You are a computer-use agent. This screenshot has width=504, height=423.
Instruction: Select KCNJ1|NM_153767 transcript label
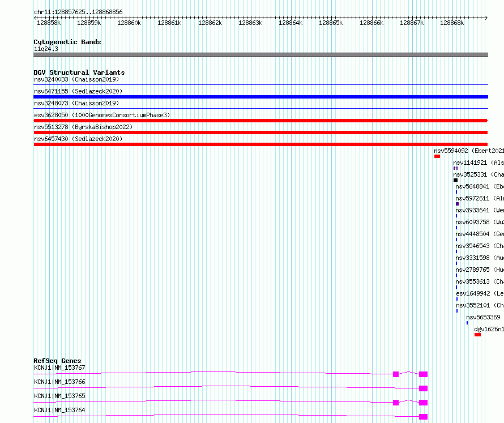pyautogui.click(x=60, y=368)
